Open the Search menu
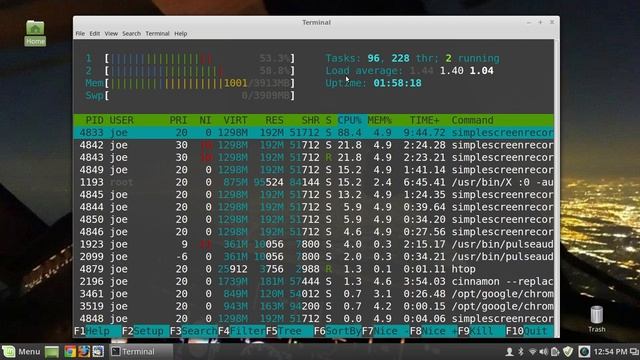This screenshot has width=640, height=360. pyautogui.click(x=131, y=33)
